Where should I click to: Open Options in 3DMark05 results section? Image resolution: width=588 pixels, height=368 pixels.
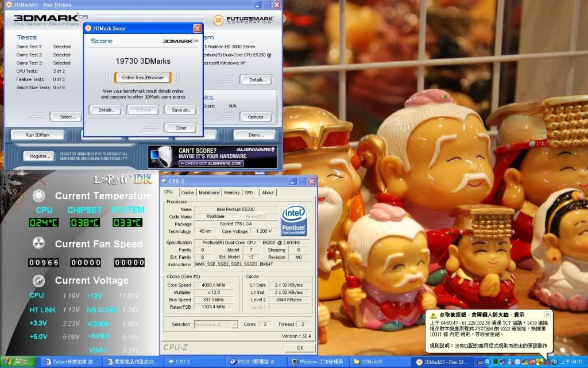click(257, 117)
